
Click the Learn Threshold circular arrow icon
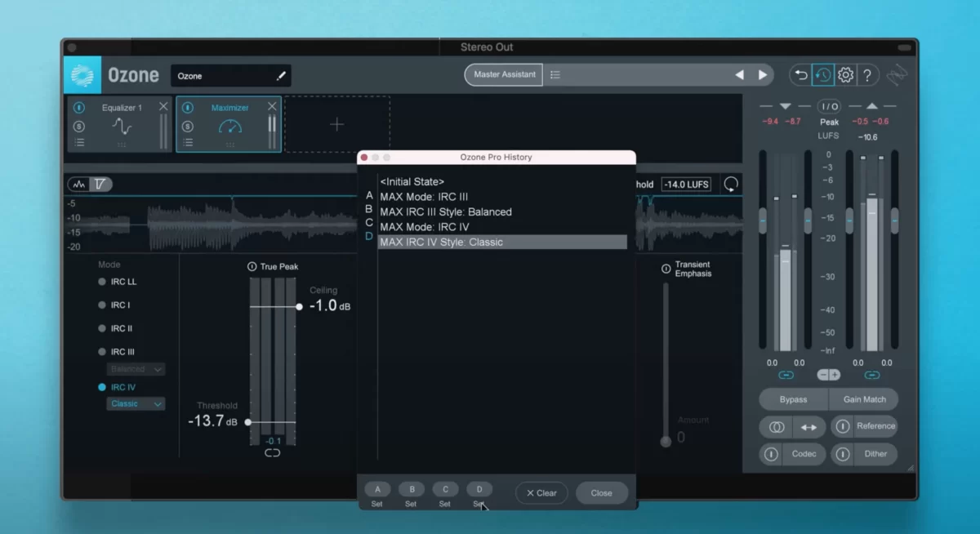pos(731,185)
